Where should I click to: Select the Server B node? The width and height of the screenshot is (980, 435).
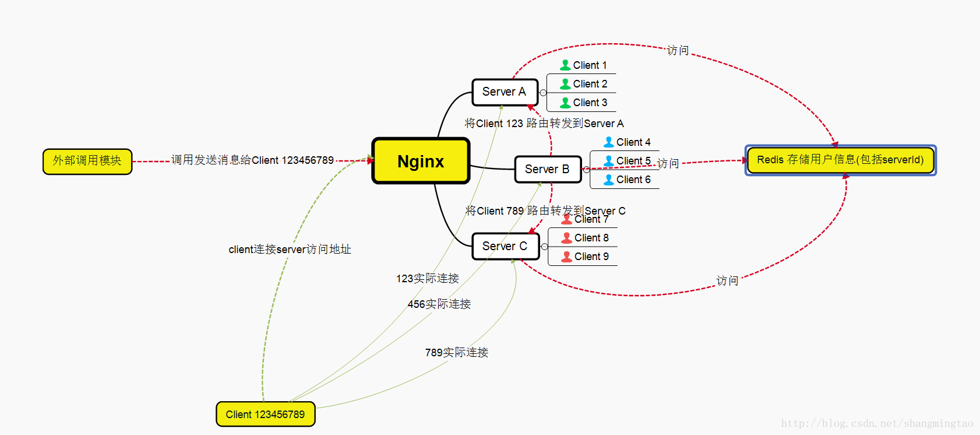click(548, 169)
